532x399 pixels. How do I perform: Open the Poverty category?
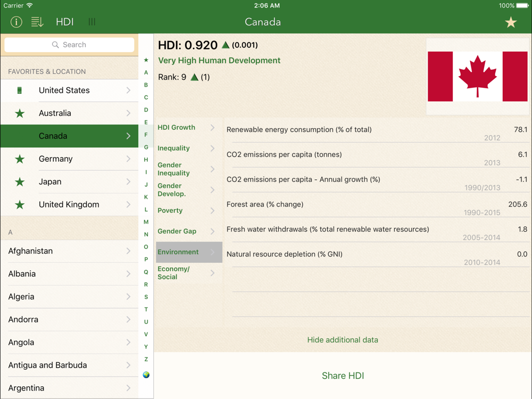(x=189, y=211)
